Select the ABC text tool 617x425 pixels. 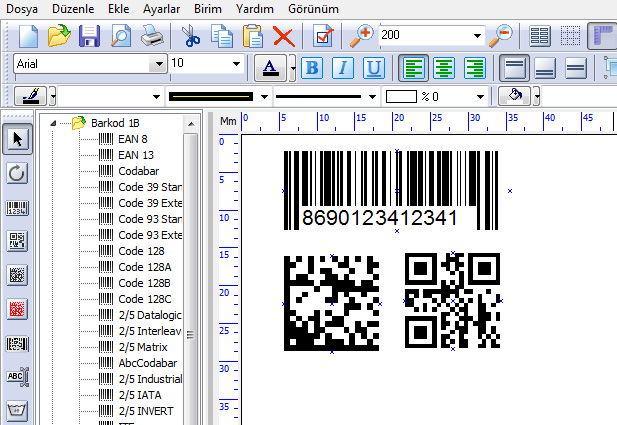pos(18,377)
